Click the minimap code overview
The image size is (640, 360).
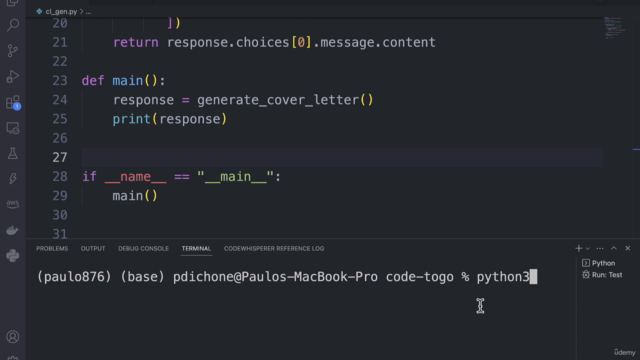pos(614,28)
